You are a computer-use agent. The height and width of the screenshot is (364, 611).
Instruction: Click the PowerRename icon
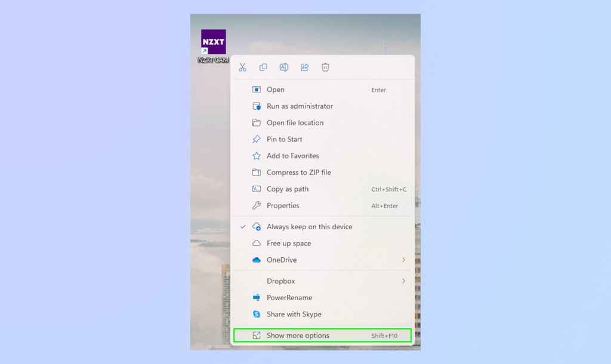click(x=257, y=297)
